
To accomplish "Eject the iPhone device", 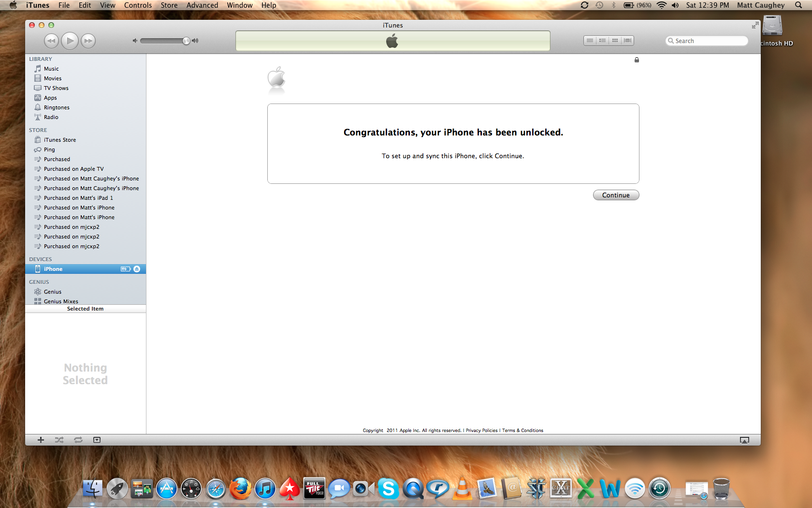I will [137, 269].
